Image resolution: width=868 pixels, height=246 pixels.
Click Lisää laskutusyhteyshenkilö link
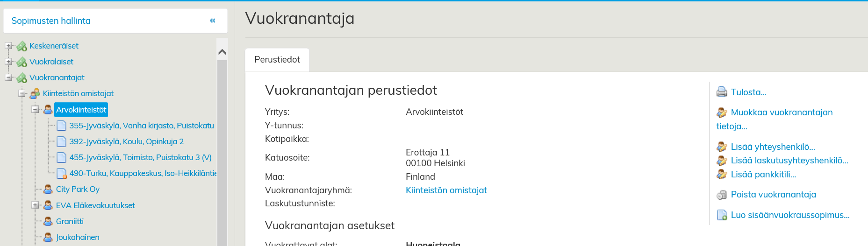pyautogui.click(x=789, y=161)
